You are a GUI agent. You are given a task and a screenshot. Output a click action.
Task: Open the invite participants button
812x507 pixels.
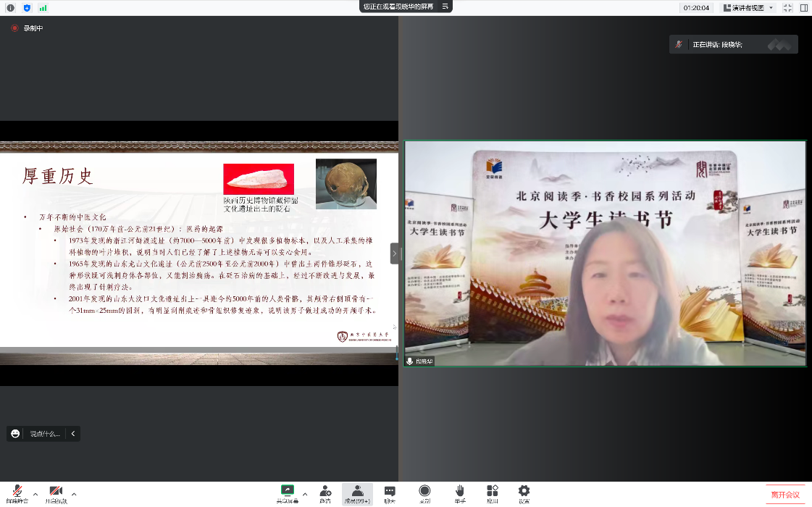click(x=325, y=493)
